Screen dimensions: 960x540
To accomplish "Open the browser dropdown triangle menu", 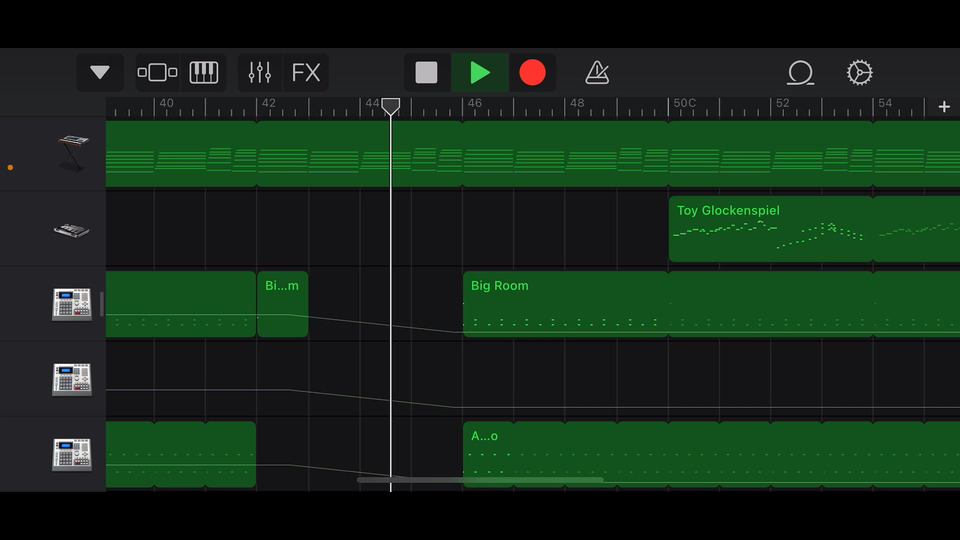I will [100, 72].
